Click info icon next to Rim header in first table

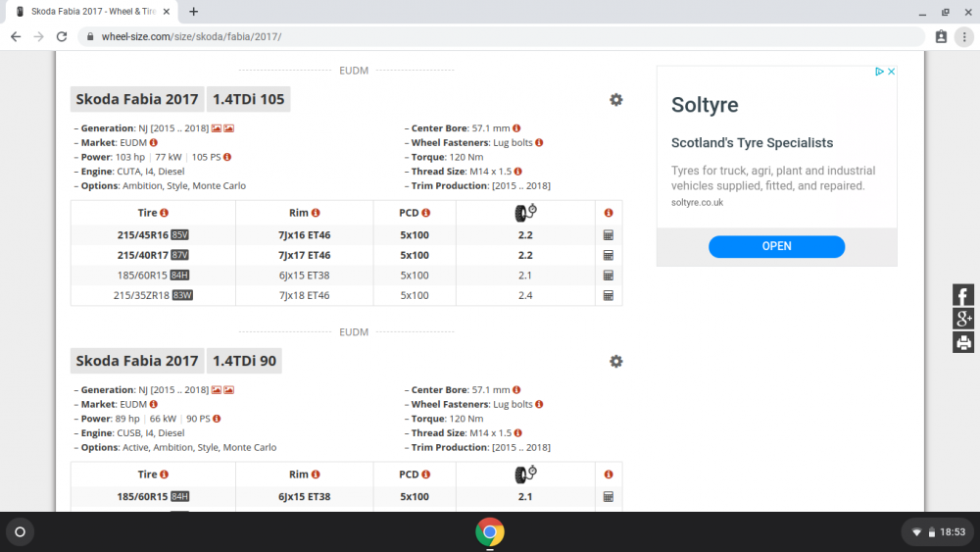coord(316,213)
